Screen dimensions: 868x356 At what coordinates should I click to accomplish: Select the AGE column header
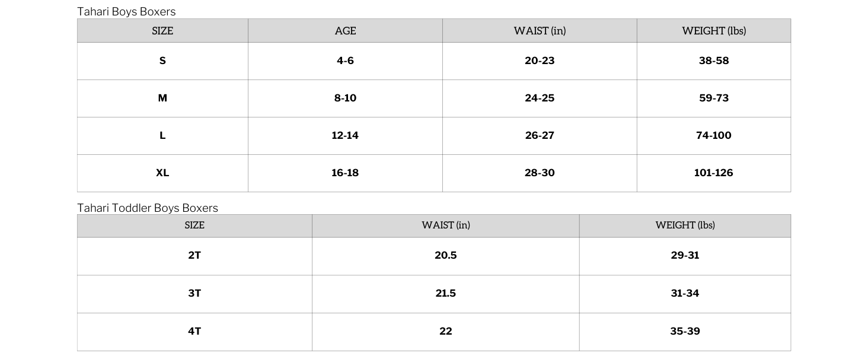pos(345,31)
